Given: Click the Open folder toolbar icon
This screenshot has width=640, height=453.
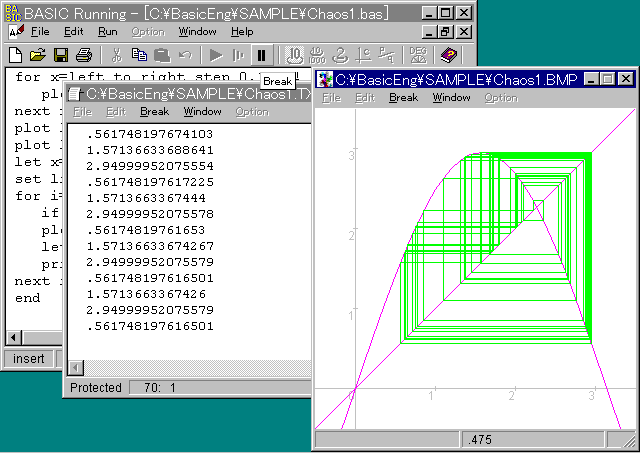Looking at the screenshot, I should pyautogui.click(x=38, y=55).
